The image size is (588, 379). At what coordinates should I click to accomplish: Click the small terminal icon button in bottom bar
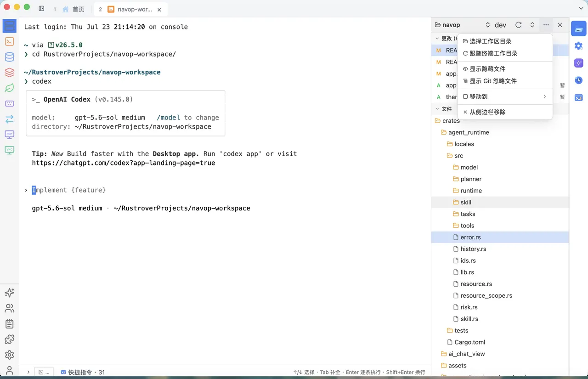pos(45,372)
